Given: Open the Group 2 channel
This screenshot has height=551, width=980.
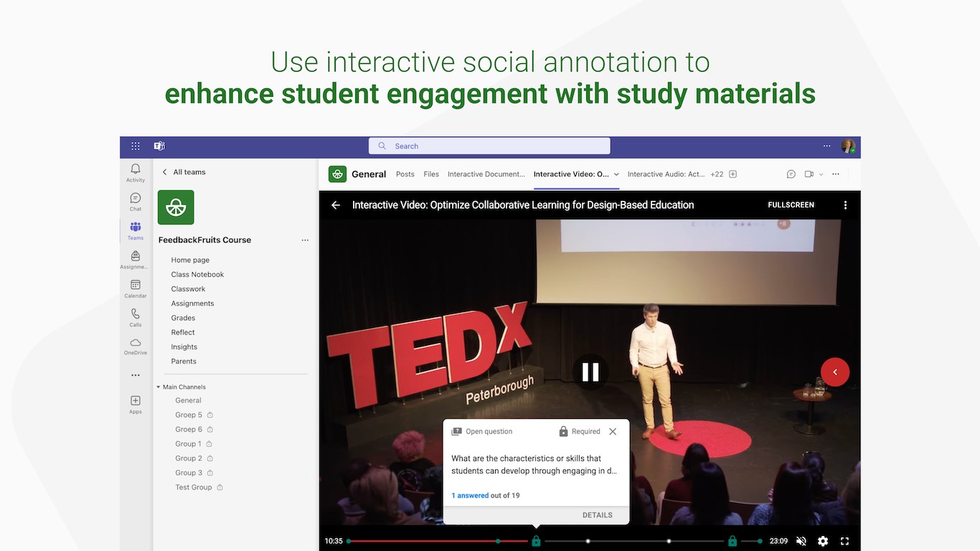Looking at the screenshot, I should (189, 458).
